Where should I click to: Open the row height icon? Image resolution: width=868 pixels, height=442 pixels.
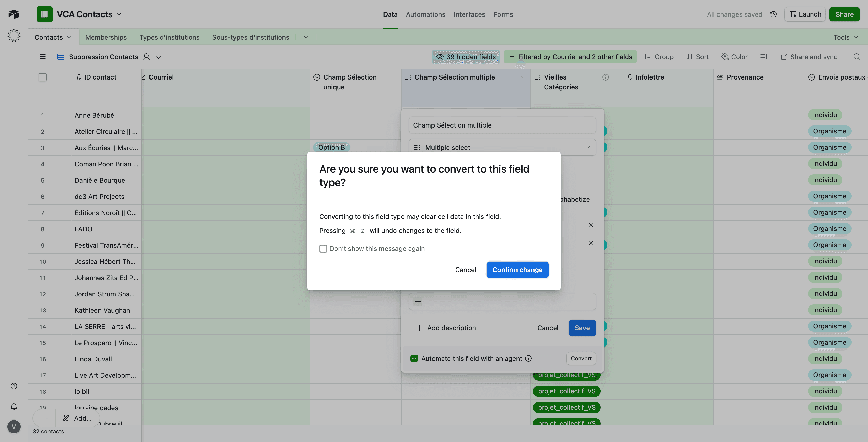coord(764,57)
